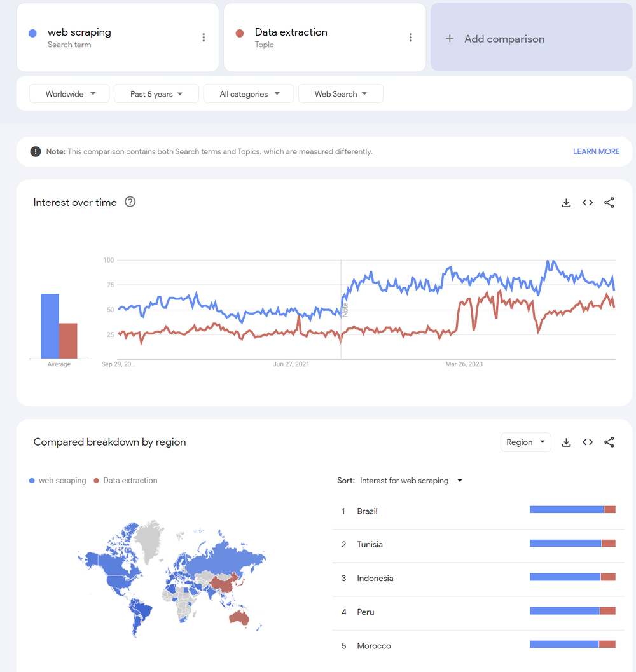636x672 pixels.
Task: Open the Worldwide location dropdown
Action: (69, 93)
